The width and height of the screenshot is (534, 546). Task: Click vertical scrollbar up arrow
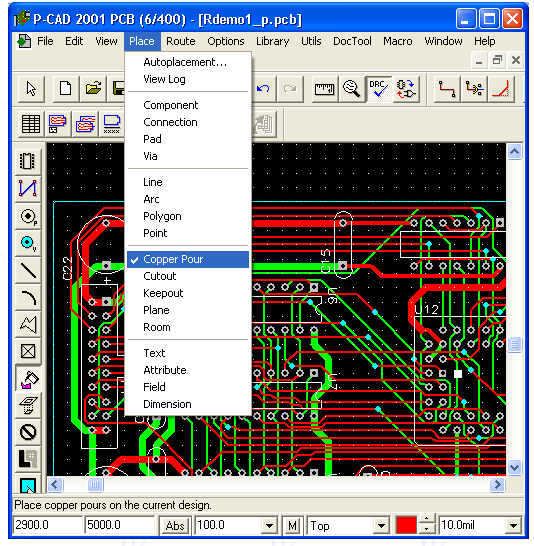click(515, 151)
